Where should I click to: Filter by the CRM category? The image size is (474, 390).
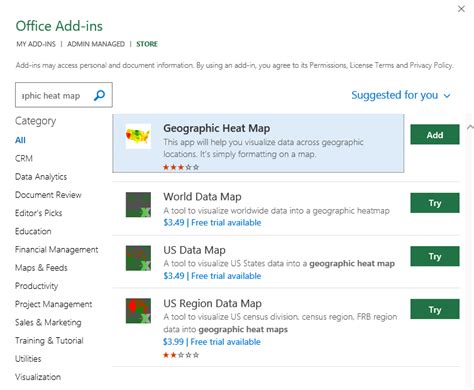24,158
